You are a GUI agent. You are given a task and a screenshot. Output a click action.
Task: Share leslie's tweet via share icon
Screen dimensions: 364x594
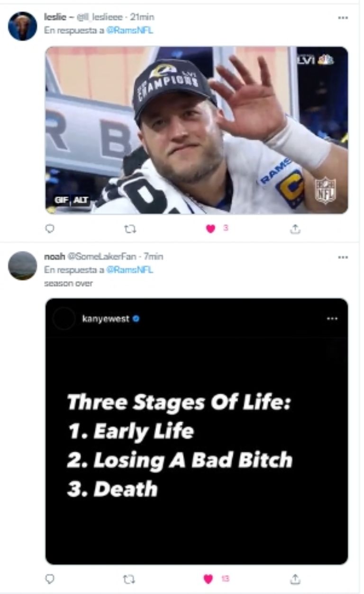(295, 229)
